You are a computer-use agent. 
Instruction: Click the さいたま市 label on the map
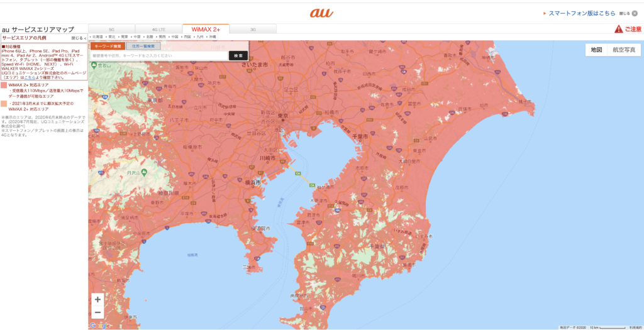click(255, 65)
